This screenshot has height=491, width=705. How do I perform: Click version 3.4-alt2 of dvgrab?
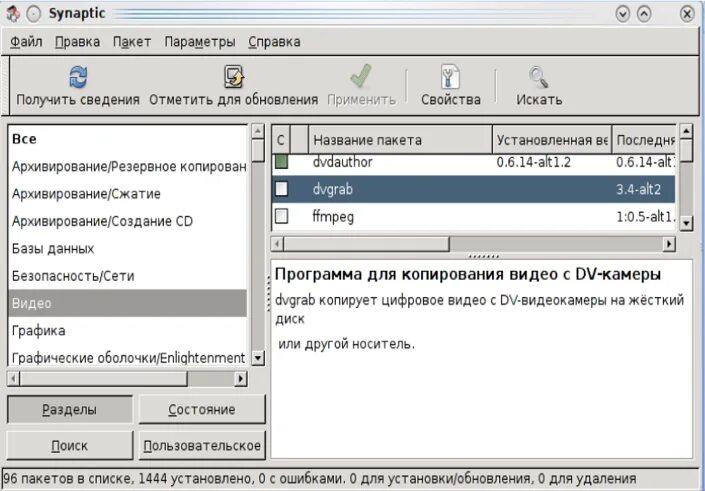(638, 189)
